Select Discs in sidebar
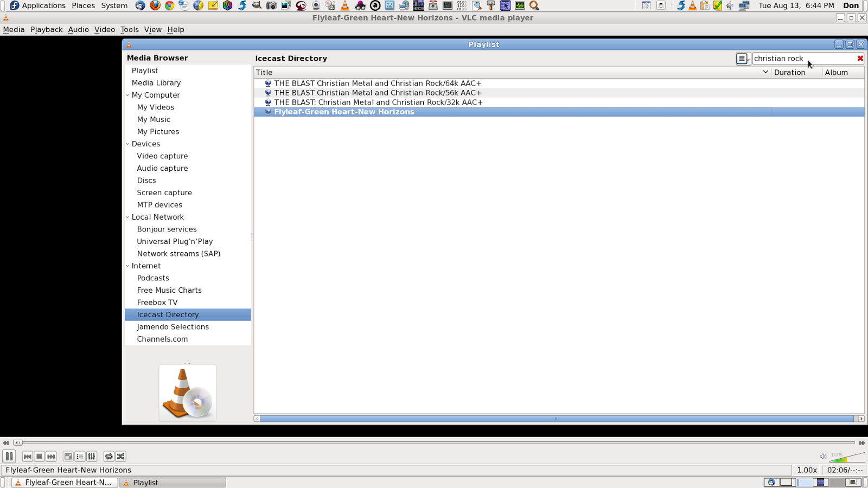The image size is (868, 488). (146, 181)
